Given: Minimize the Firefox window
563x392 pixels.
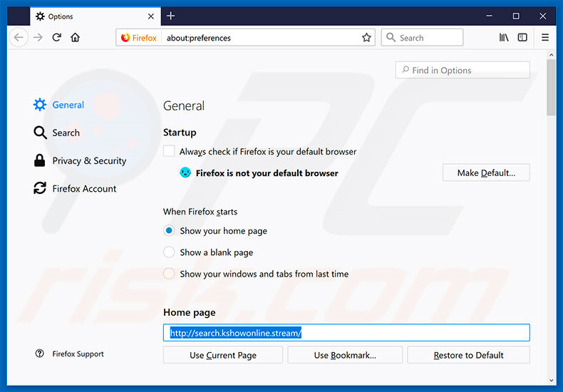Looking at the screenshot, I should tap(489, 16).
